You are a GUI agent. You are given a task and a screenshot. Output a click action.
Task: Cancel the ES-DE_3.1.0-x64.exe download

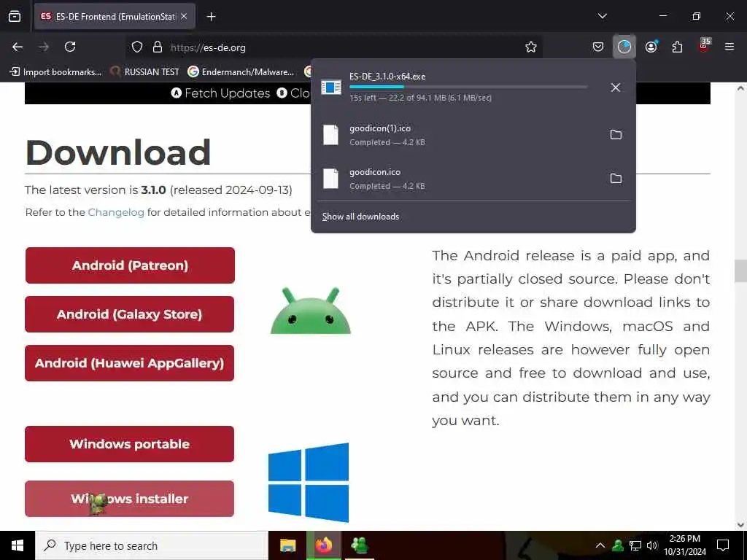tap(616, 87)
